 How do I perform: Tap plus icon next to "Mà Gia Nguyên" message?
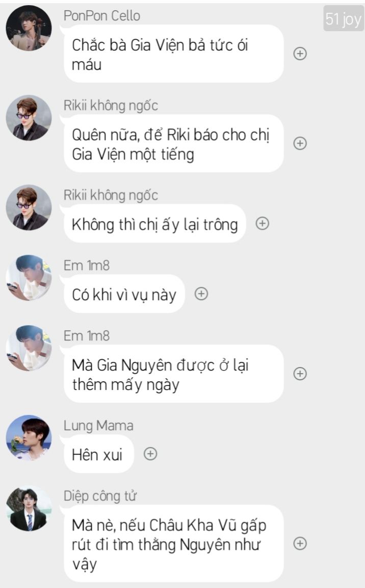[300, 374]
